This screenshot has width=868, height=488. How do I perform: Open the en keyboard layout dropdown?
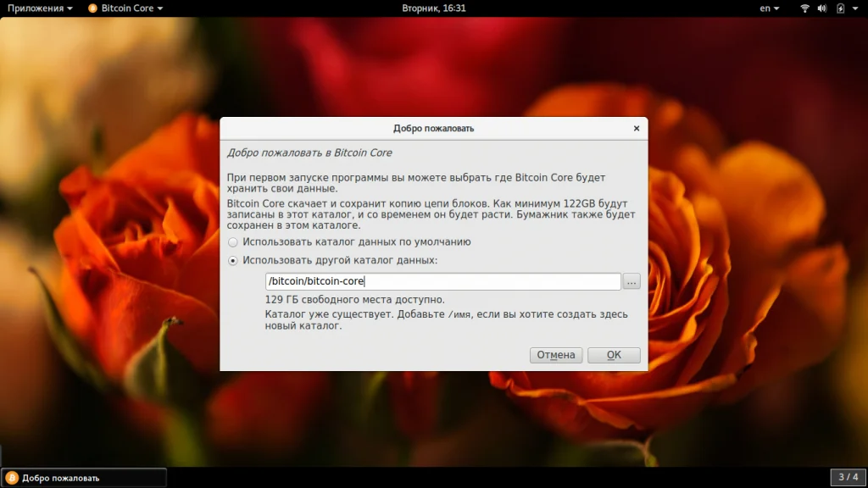769,8
